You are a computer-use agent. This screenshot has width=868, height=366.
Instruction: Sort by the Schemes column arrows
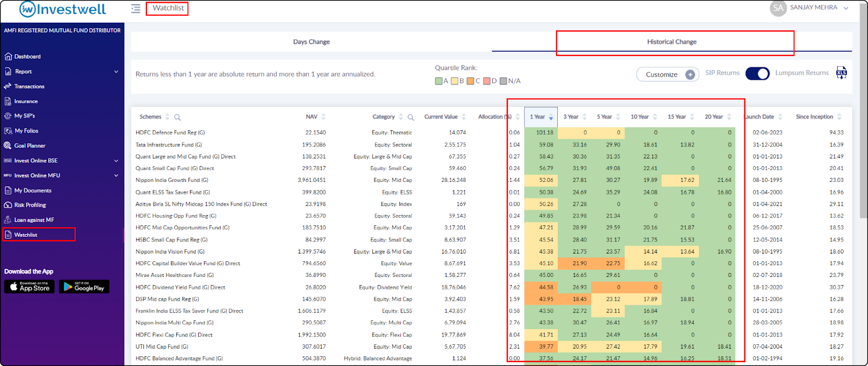(x=168, y=117)
